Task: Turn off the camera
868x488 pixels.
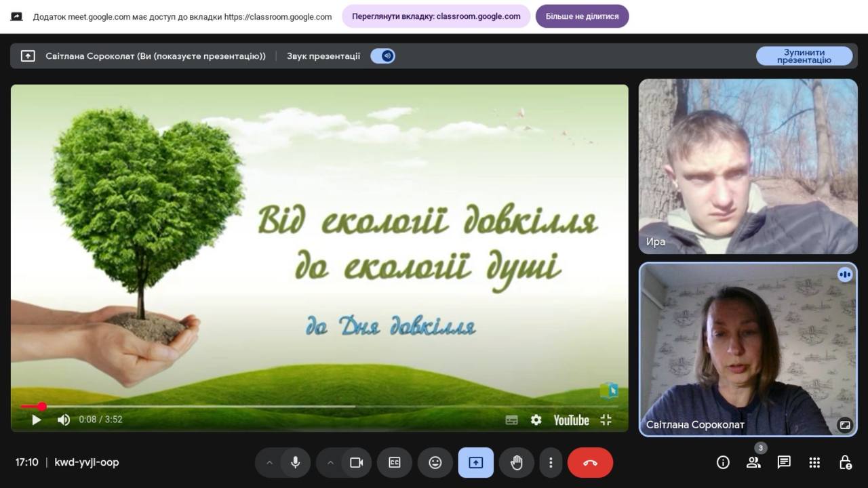Action: [356, 462]
